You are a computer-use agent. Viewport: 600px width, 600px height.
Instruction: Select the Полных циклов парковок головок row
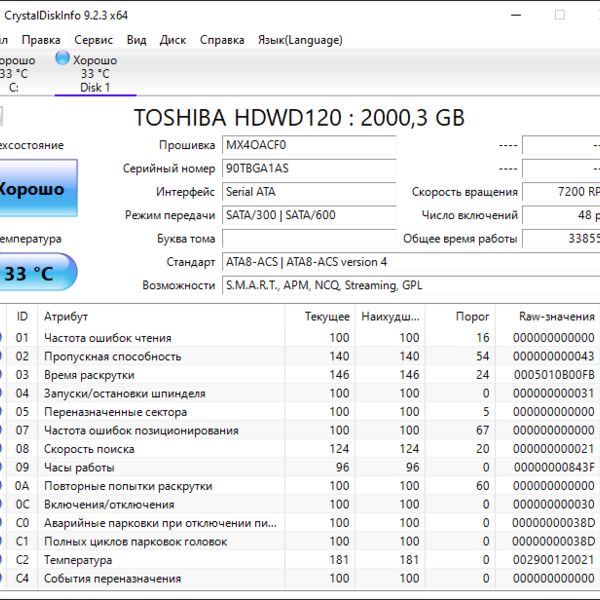(300, 541)
